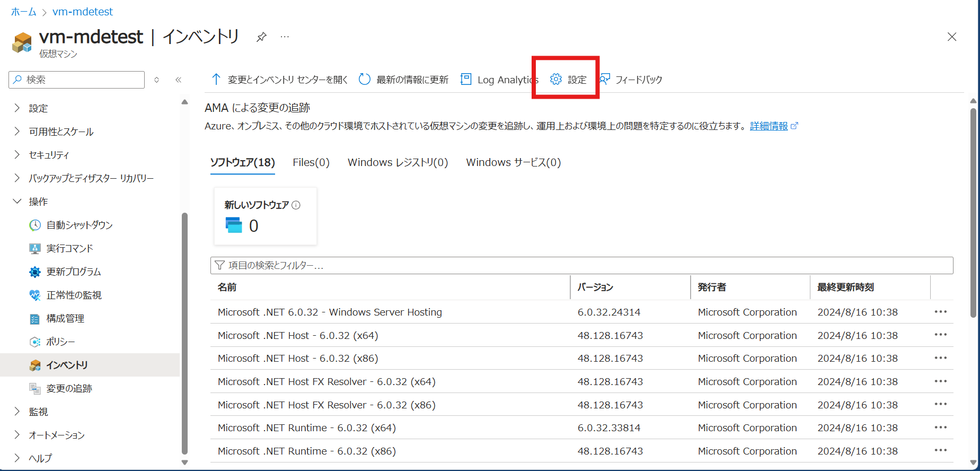Switch to the Windows サービス(0) tab

513,162
